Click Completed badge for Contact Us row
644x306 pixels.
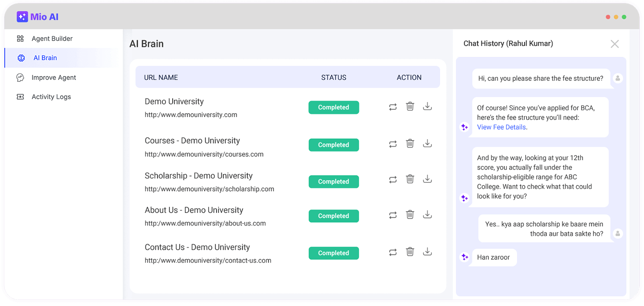[x=333, y=253]
